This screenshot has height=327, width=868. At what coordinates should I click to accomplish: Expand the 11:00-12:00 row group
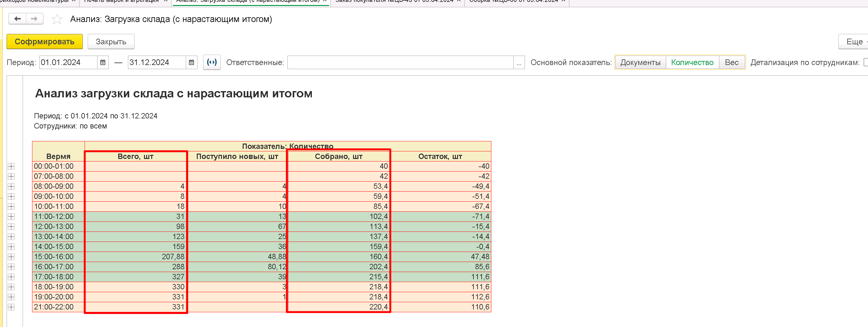pos(11,216)
